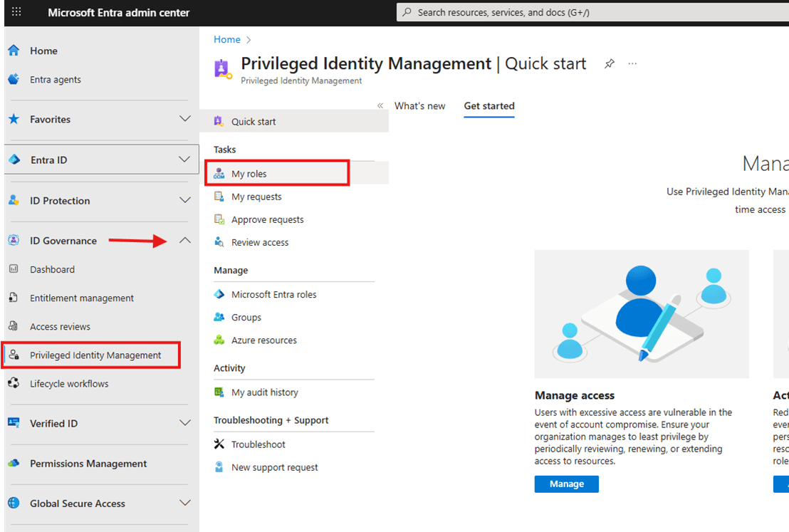Click the My requests icon

click(219, 197)
